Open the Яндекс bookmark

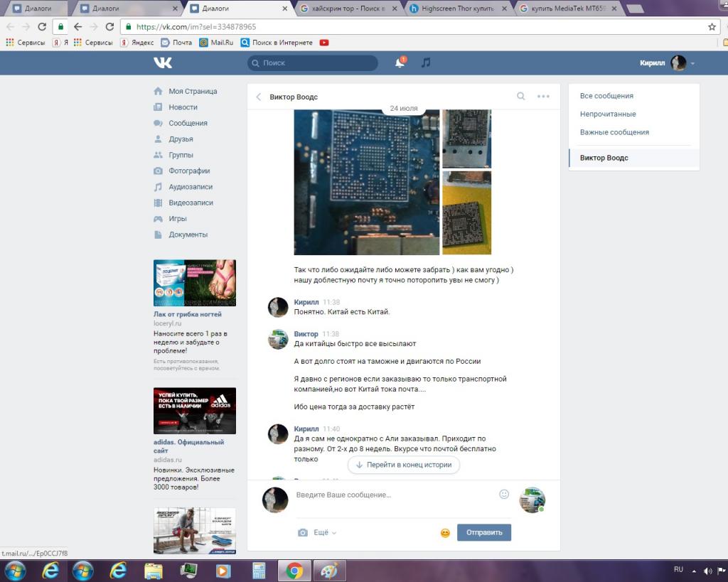[137, 42]
